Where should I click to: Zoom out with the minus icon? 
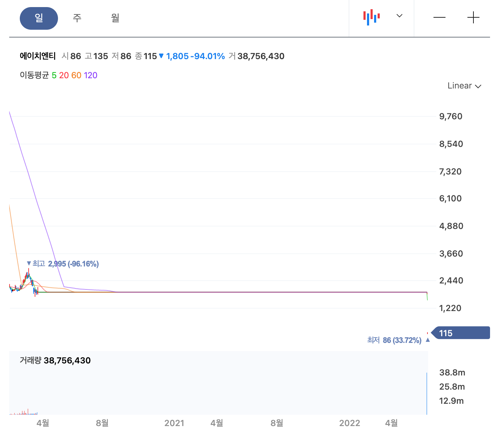pyautogui.click(x=439, y=18)
